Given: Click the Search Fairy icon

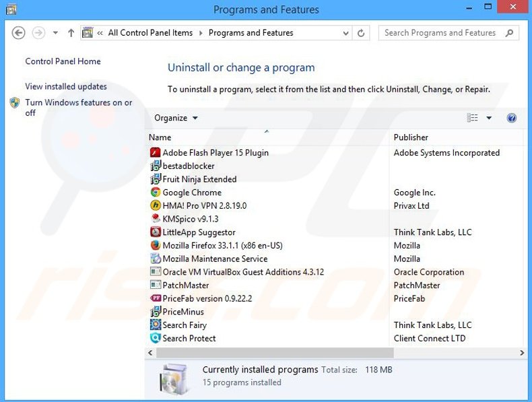Looking at the screenshot, I should tap(155, 325).
